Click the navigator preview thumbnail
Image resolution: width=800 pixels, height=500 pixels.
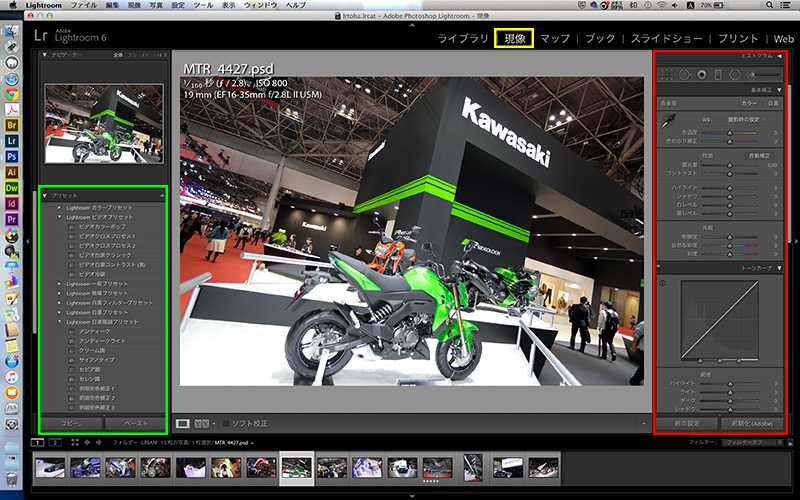[x=104, y=123]
